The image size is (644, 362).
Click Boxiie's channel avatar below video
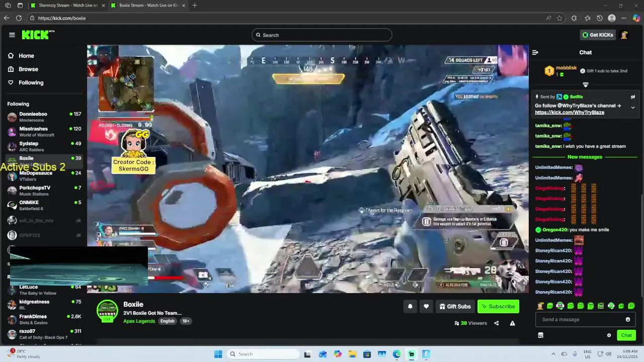coord(107,310)
